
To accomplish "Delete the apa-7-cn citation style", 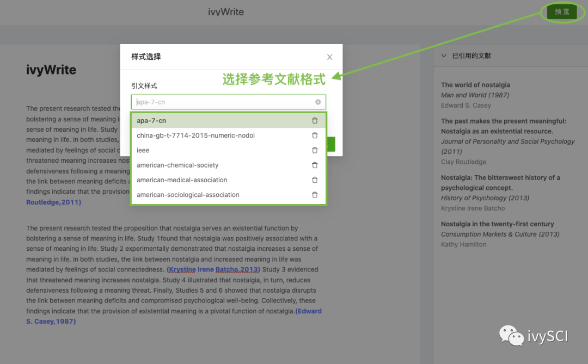I will 315,120.
